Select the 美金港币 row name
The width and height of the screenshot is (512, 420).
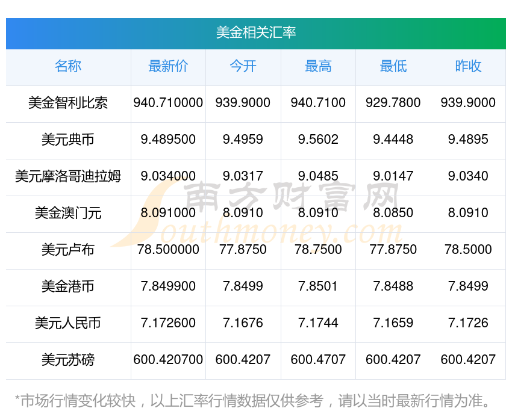click(68, 286)
